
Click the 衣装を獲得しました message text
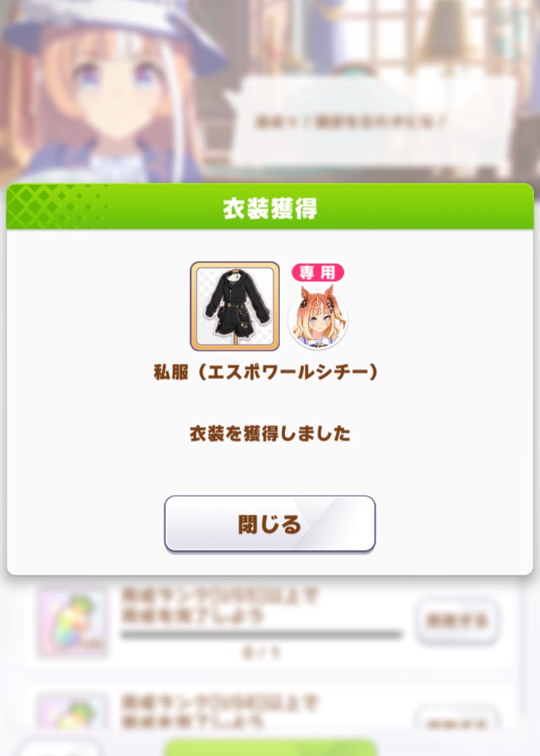coord(270,433)
